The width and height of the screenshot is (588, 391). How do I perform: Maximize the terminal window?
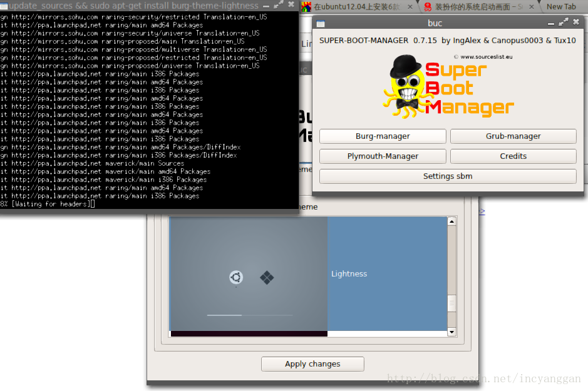(278, 5)
